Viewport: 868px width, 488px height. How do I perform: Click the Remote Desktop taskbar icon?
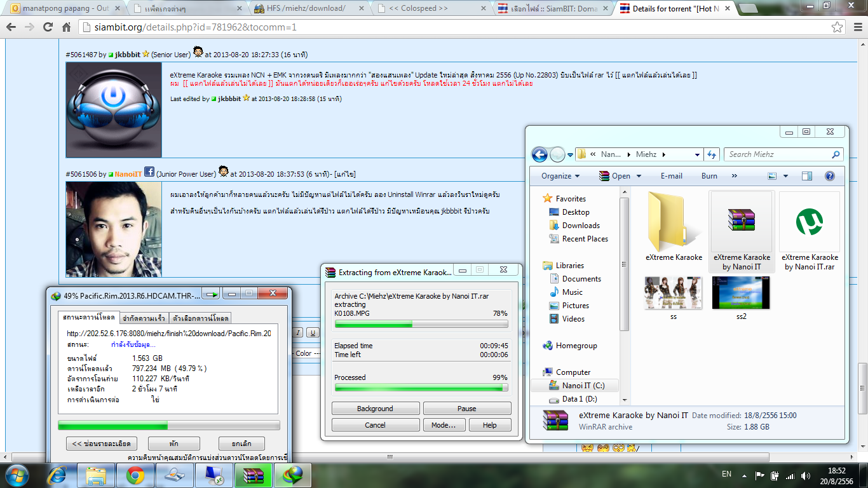click(214, 475)
